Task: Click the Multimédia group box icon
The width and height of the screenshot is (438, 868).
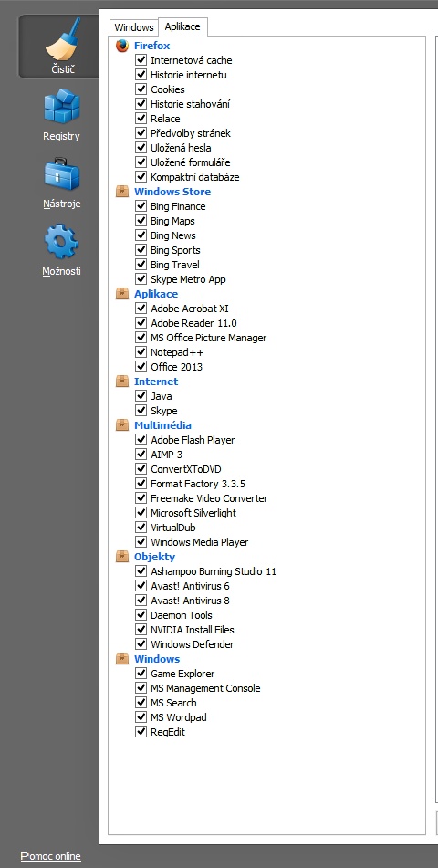Action: [x=122, y=425]
